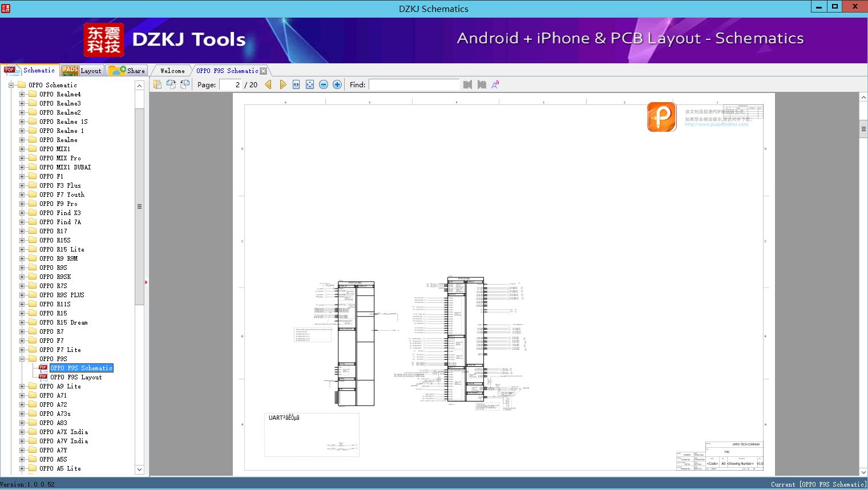The image size is (868, 490).
Task: Select OPPO A73s folder
Action: click(55, 414)
